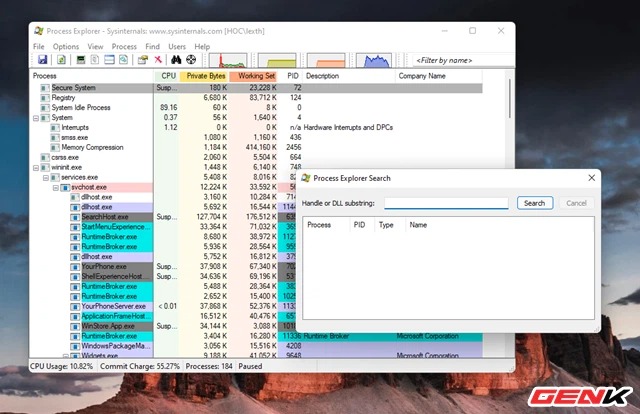Click the red X Kill Process icon
Image resolution: width=640 pixels, height=414 pixels.
coord(159,60)
